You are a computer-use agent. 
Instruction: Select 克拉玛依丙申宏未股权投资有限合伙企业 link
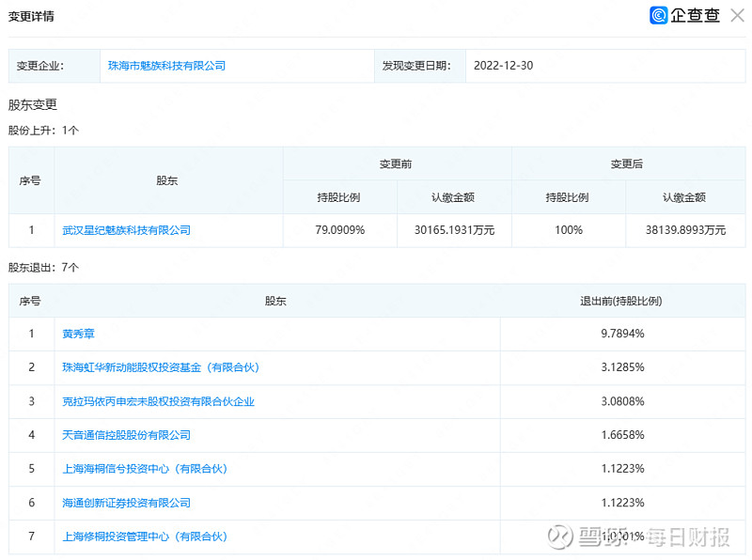[158, 401]
